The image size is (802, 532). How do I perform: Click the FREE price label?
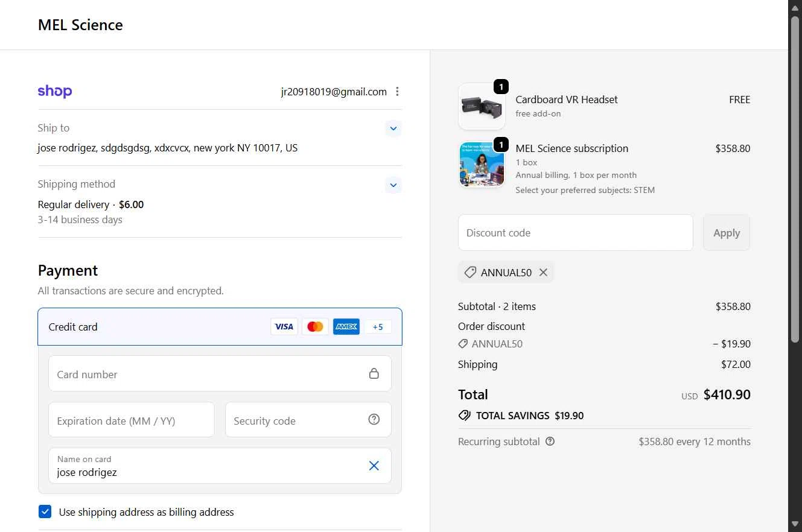coord(740,100)
